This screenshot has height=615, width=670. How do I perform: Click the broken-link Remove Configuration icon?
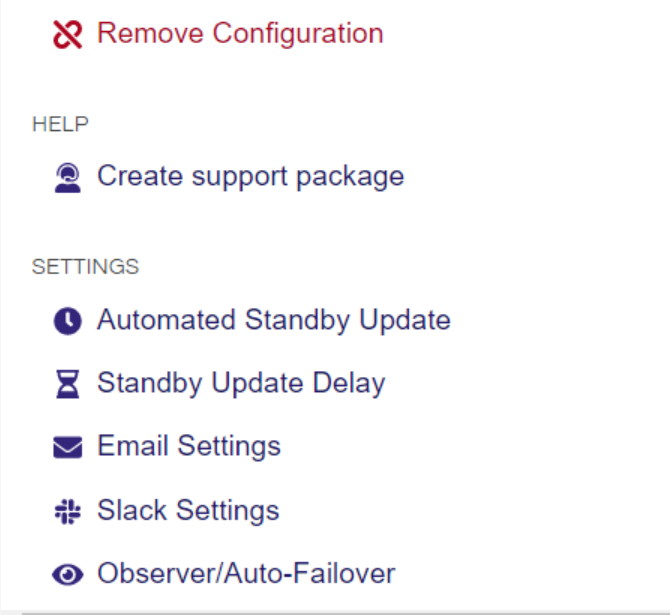(x=67, y=35)
